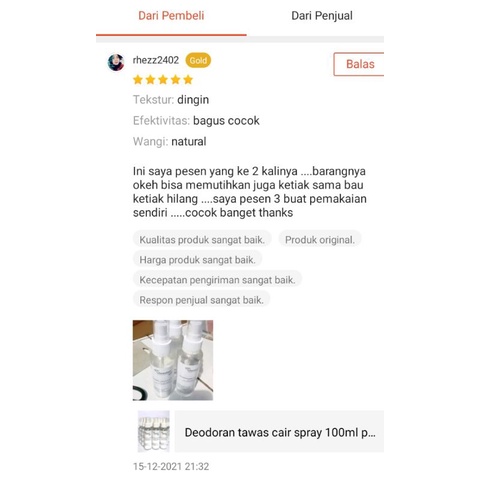Open rhezz2402 profile avatar
This screenshot has height=480, width=480.
click(116, 62)
